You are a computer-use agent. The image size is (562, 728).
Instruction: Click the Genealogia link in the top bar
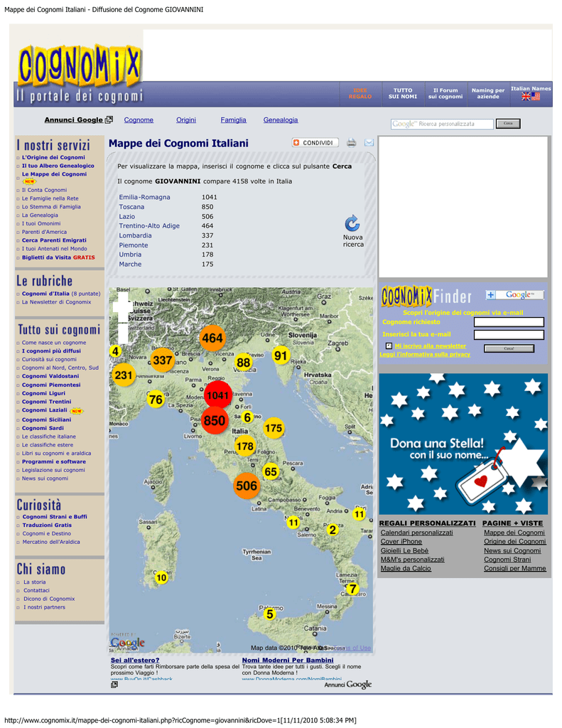point(281,120)
